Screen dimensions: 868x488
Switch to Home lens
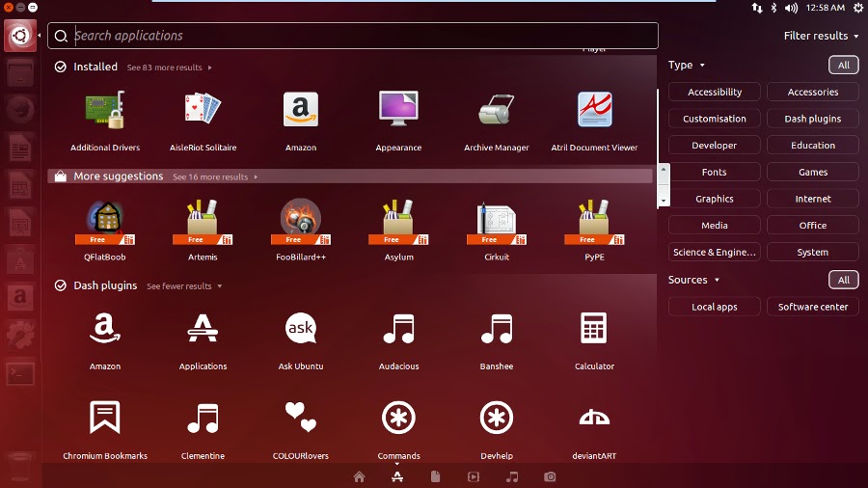click(360, 476)
